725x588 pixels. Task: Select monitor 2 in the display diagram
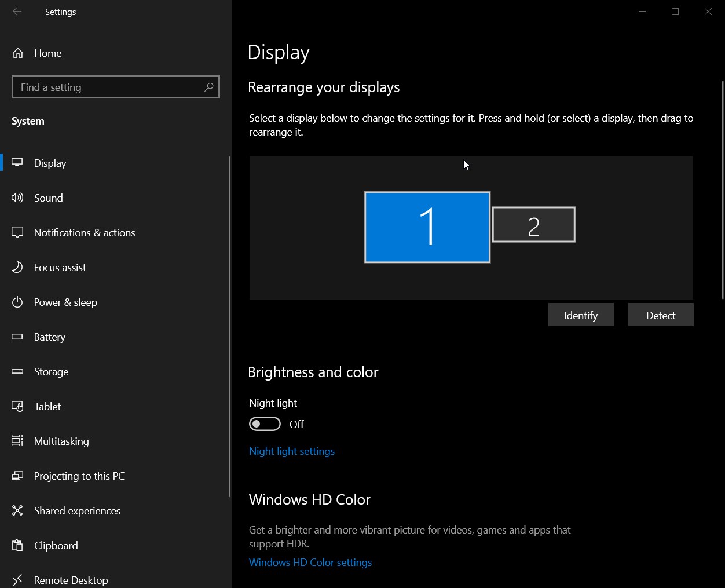coord(533,224)
